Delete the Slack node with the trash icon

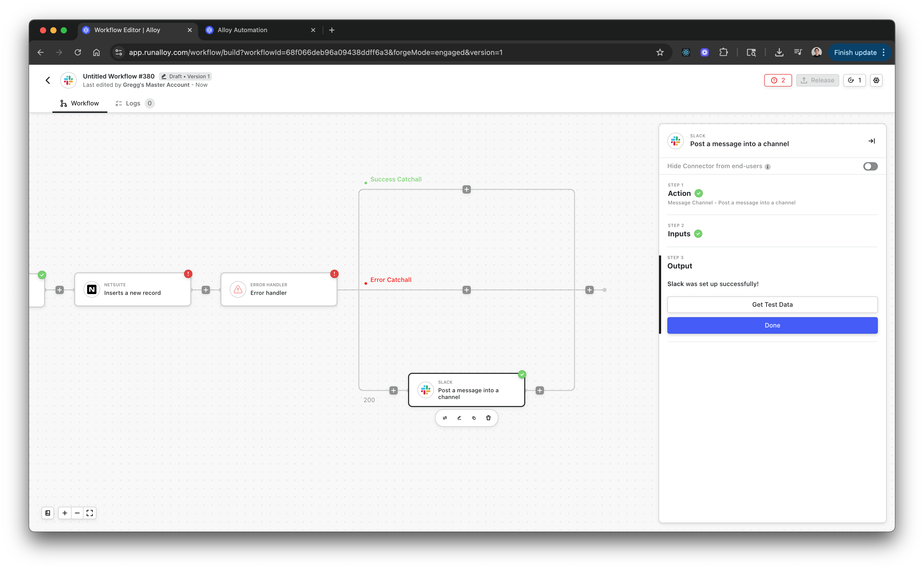click(488, 418)
